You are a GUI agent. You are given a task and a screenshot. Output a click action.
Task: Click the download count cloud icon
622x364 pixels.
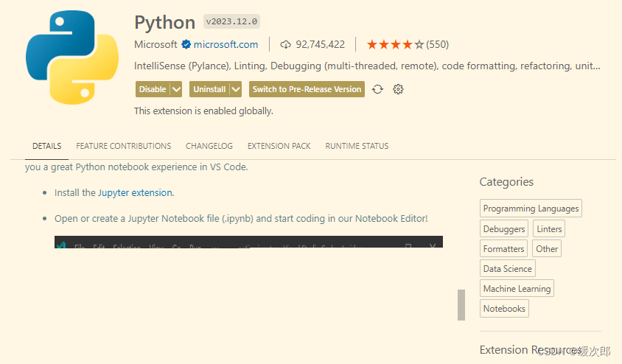[x=285, y=44]
